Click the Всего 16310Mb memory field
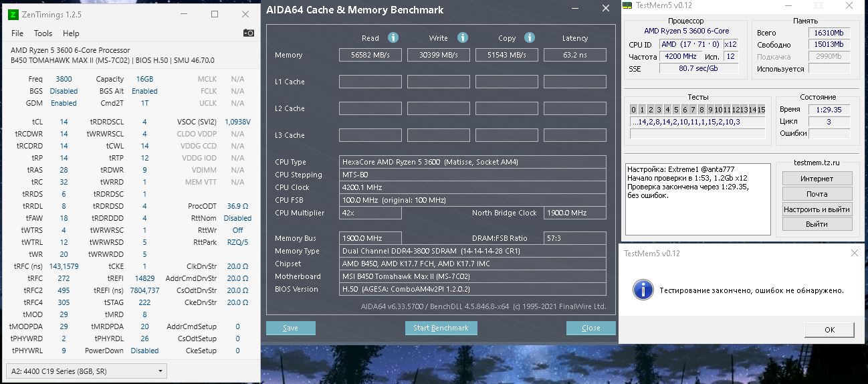The image size is (868, 384). [829, 33]
